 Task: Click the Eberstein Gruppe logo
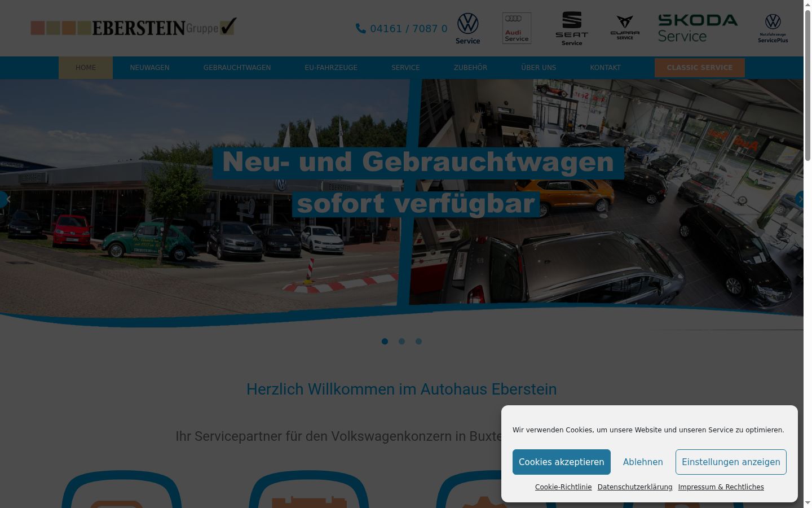point(134,27)
